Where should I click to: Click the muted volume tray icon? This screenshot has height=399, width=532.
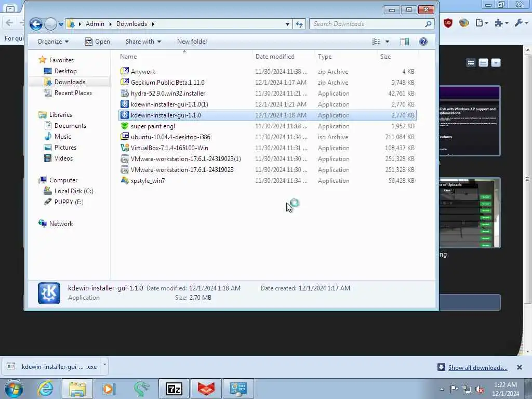(480, 389)
